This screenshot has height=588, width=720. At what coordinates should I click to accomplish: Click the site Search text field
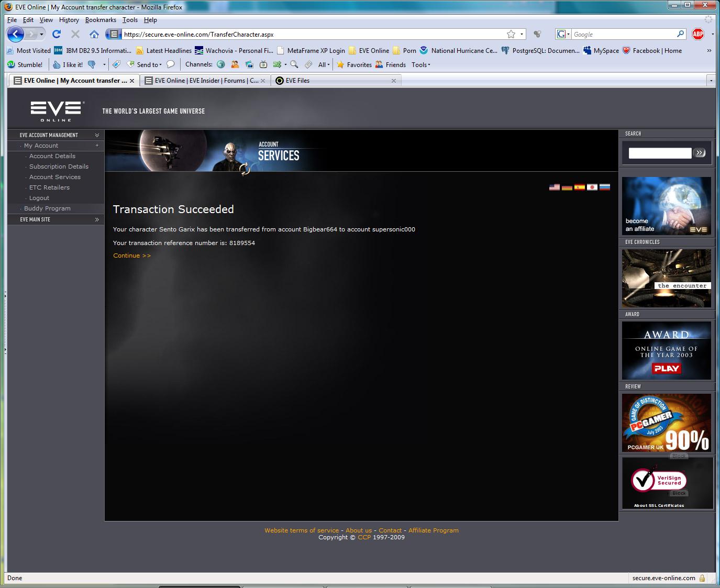pyautogui.click(x=660, y=153)
